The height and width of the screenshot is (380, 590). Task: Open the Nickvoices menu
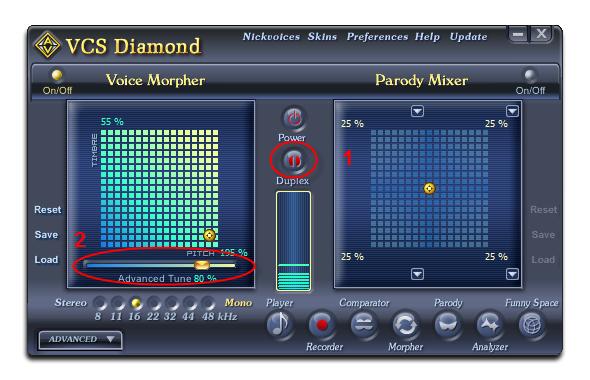(x=271, y=36)
